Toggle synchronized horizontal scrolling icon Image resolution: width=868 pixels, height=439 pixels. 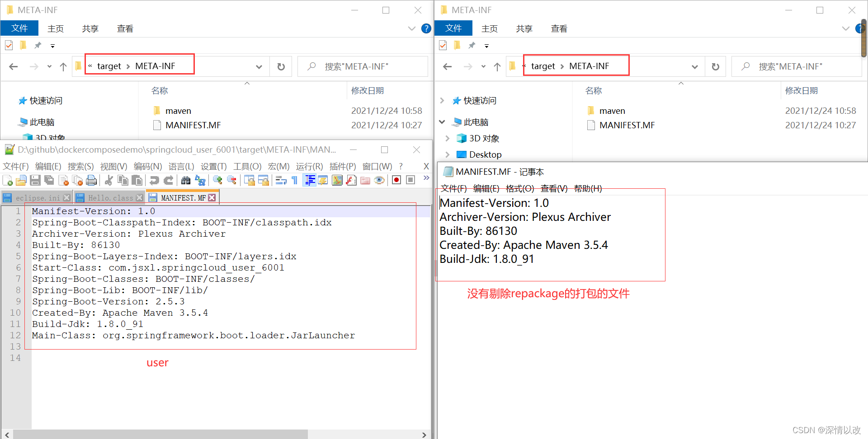pyautogui.click(x=263, y=181)
